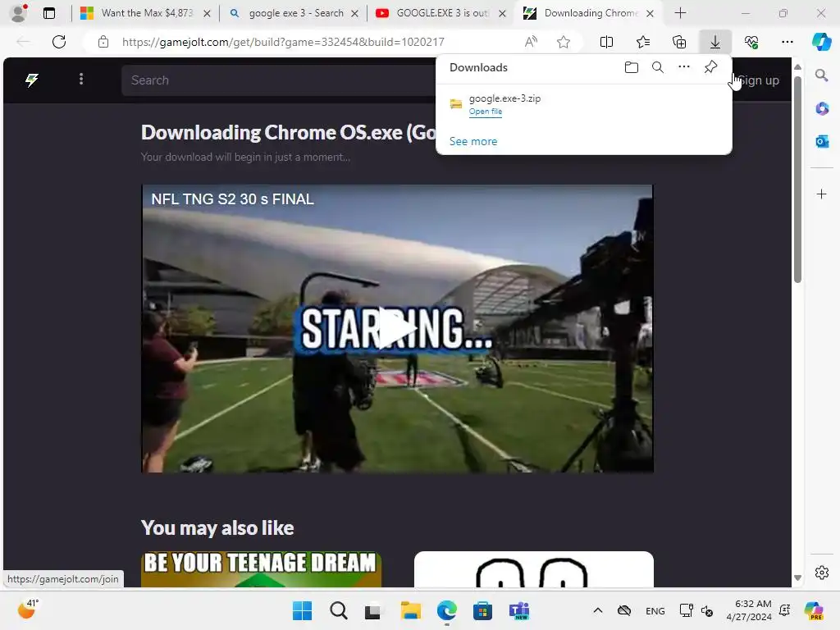Screen dimensions: 840x630
Task: Click the back navigation arrow
Action: click(23, 42)
